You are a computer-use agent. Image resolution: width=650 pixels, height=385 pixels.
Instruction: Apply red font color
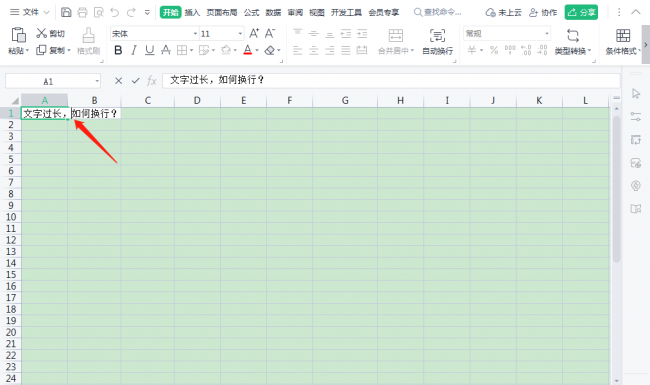click(x=247, y=51)
